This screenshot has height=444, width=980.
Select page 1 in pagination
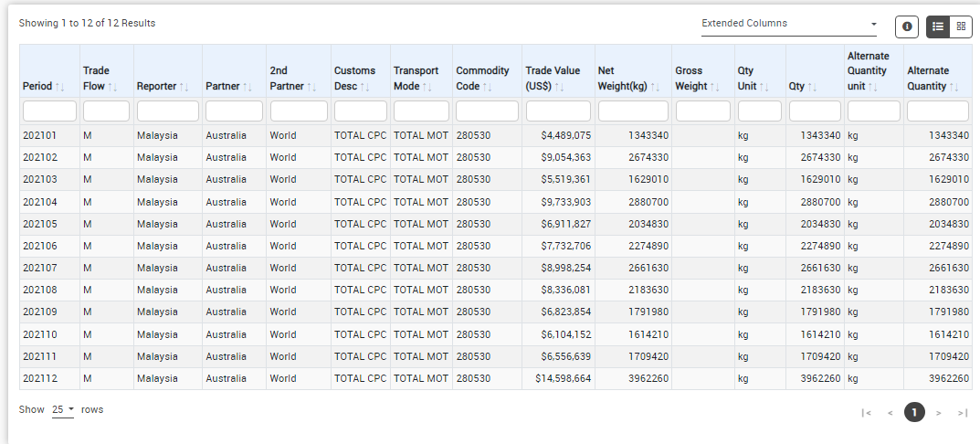914,413
